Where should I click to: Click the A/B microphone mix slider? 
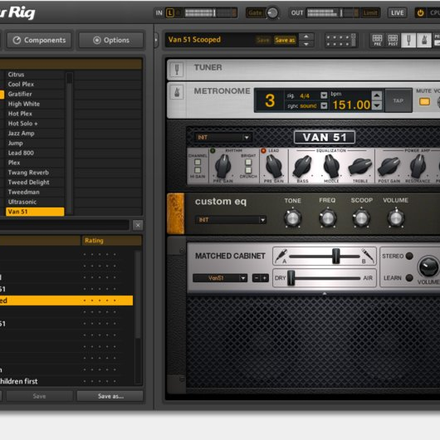point(336,256)
